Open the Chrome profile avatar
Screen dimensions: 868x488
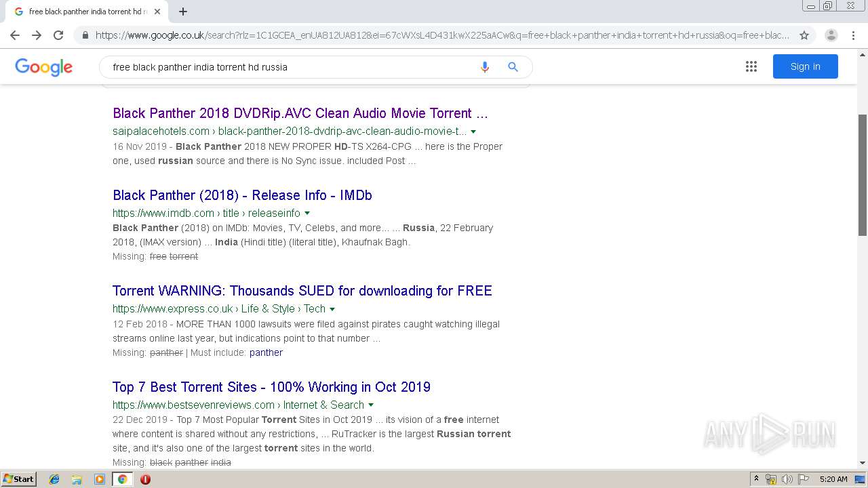[831, 35]
